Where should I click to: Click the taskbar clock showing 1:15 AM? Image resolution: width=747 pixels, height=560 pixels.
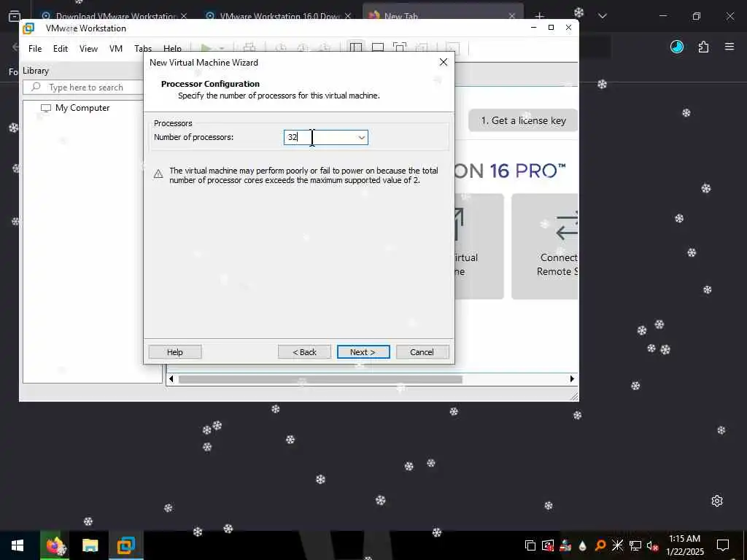[x=684, y=545]
